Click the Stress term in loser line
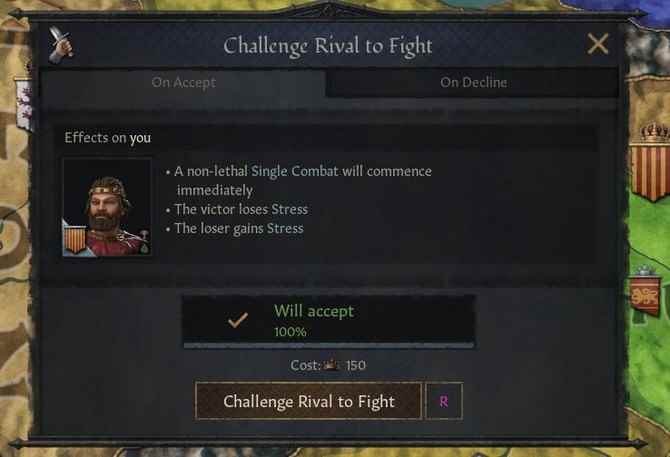 point(285,228)
